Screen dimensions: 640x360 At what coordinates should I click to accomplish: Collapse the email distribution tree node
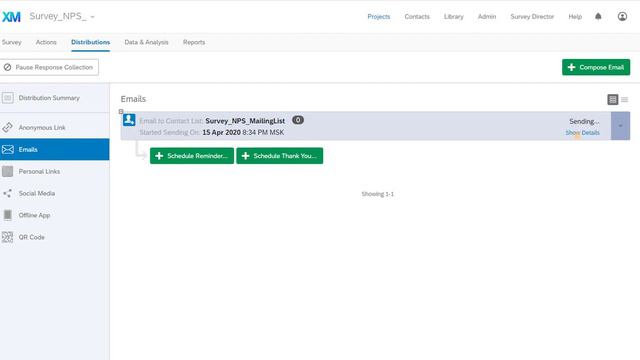[x=121, y=111]
